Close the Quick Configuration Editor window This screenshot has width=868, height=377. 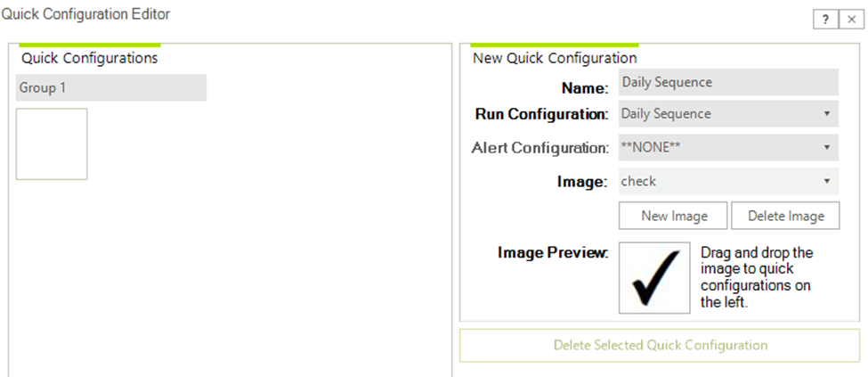tap(850, 20)
